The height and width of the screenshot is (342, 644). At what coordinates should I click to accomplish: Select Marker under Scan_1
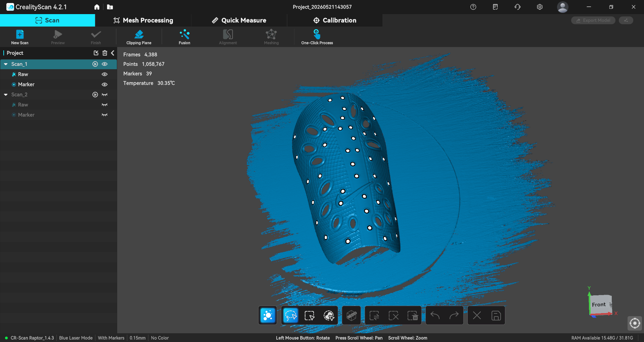pos(58,84)
